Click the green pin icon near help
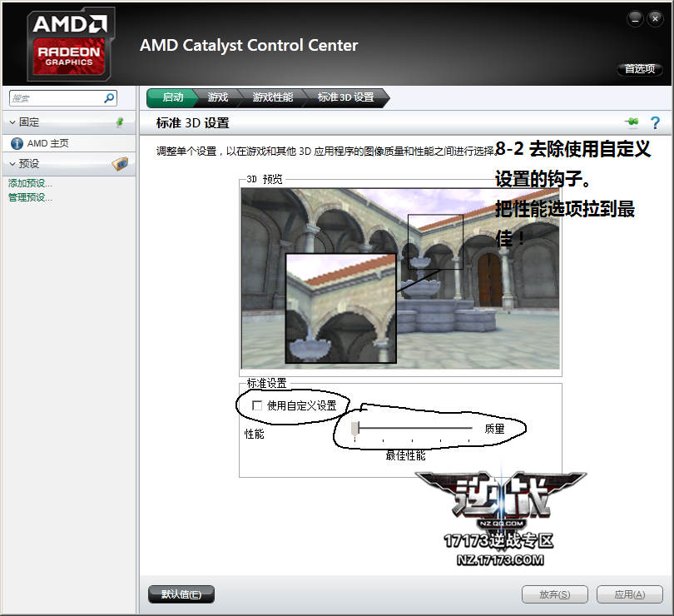The image size is (674, 616). 632,122
